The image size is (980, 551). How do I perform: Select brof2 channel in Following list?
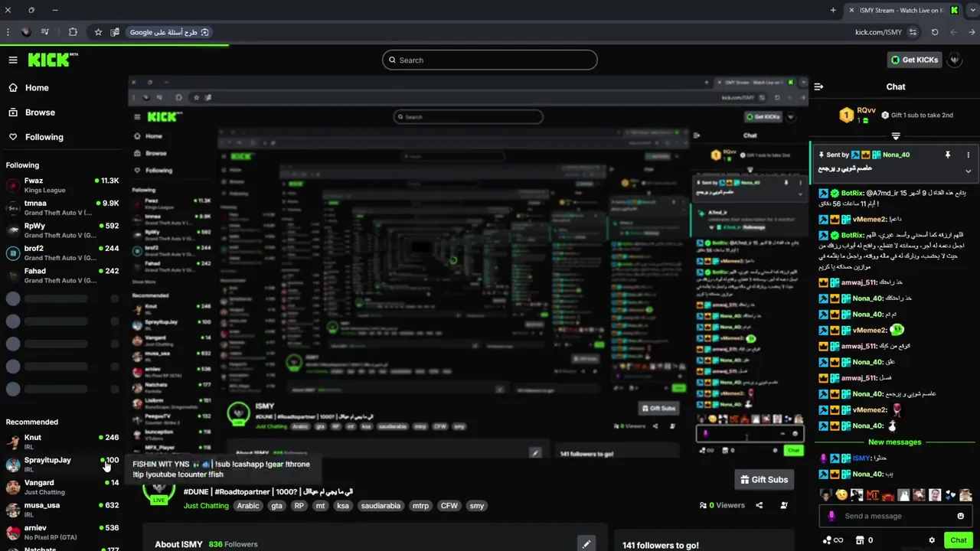coord(62,253)
